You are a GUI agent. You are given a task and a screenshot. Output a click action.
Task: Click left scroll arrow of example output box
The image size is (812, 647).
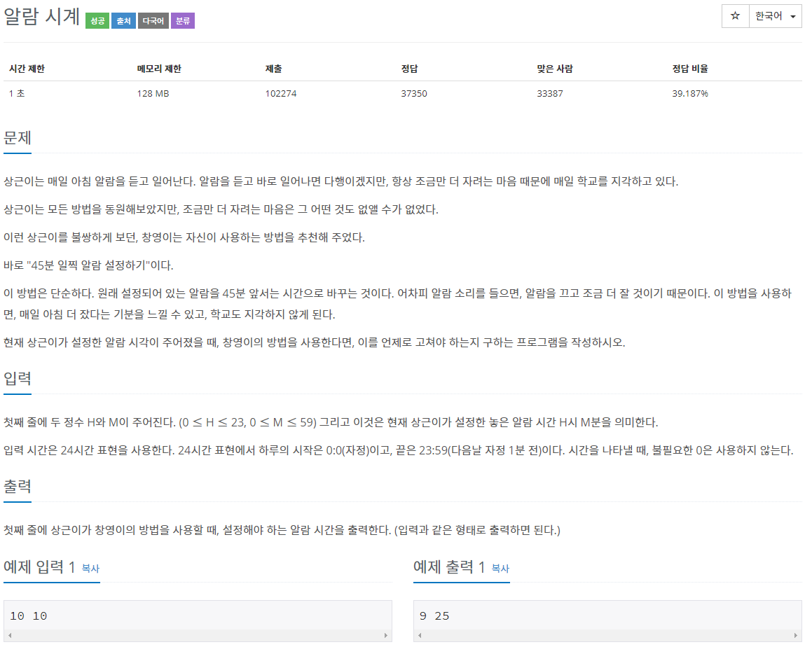(420, 636)
